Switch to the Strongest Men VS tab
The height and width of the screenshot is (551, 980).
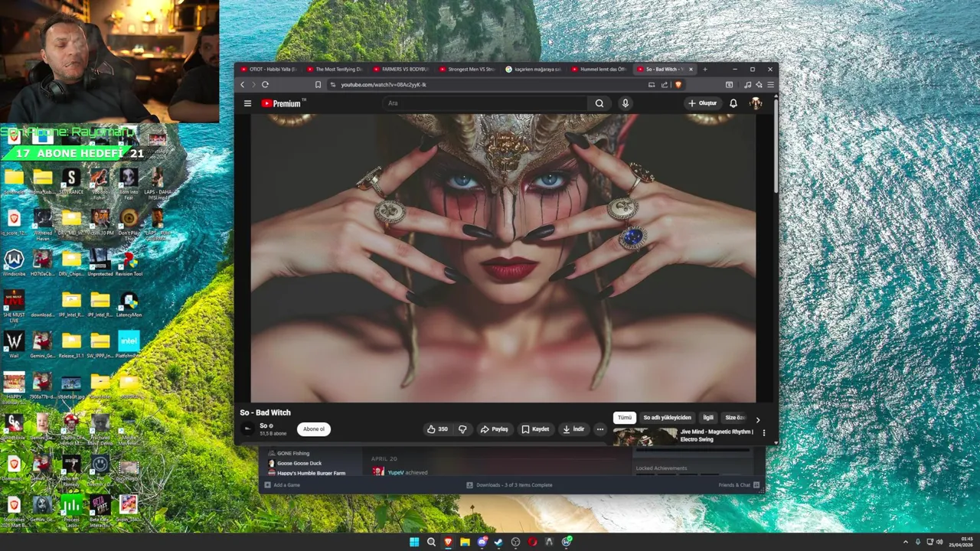(467, 69)
